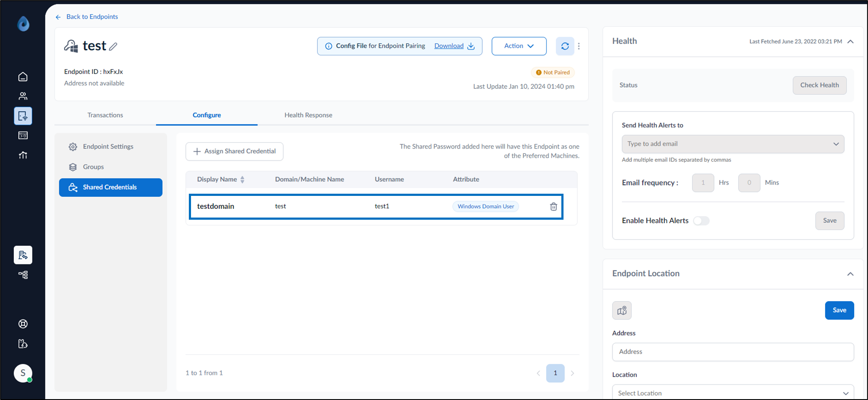Select the highlighted endpoints icon in the sidebar
Image resolution: width=868 pixels, height=400 pixels.
coord(23,116)
